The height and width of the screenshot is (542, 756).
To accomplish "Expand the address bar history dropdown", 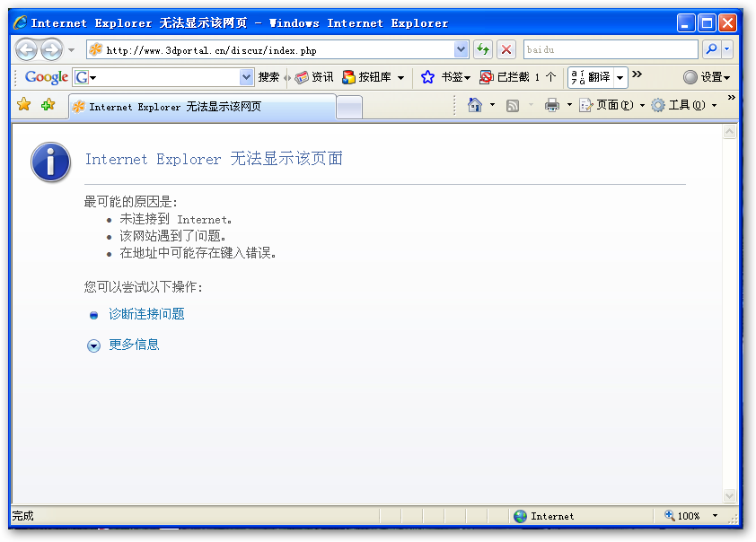I will pos(462,49).
